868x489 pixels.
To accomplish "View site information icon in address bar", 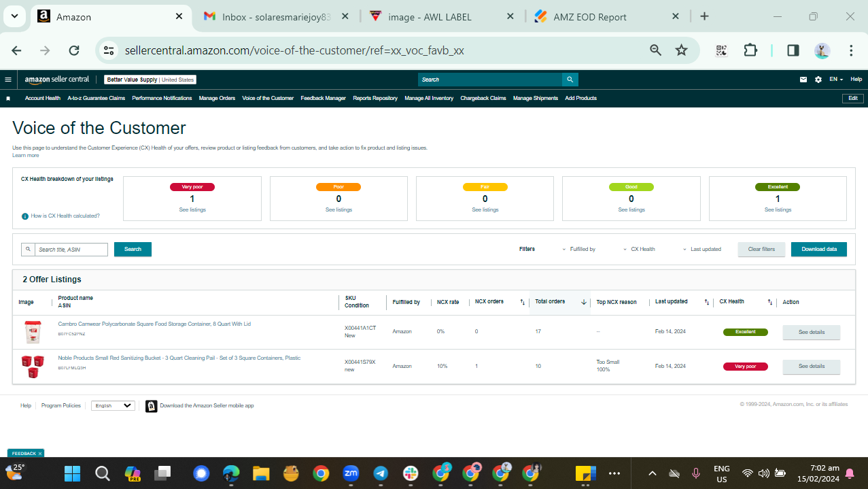I will click(x=107, y=50).
